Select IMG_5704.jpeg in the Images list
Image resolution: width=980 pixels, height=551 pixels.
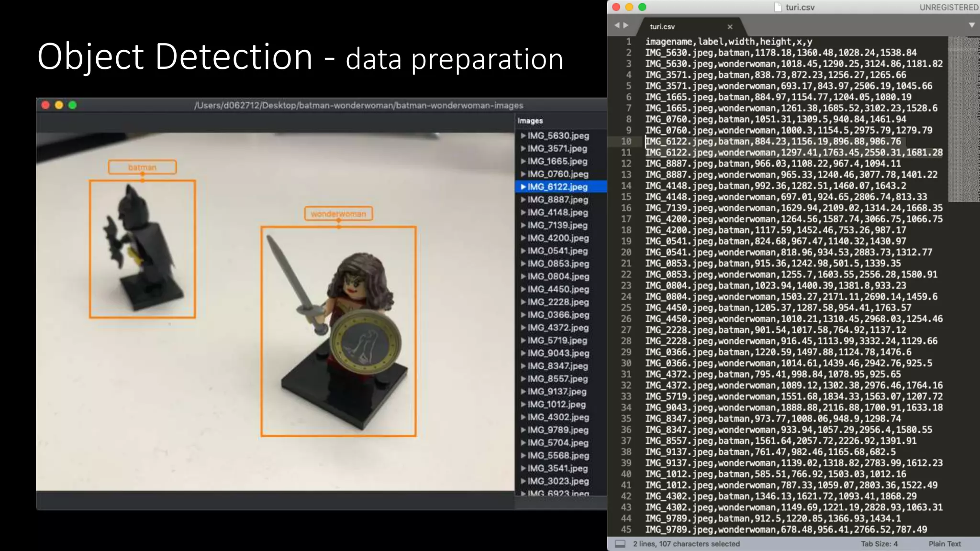(x=558, y=443)
